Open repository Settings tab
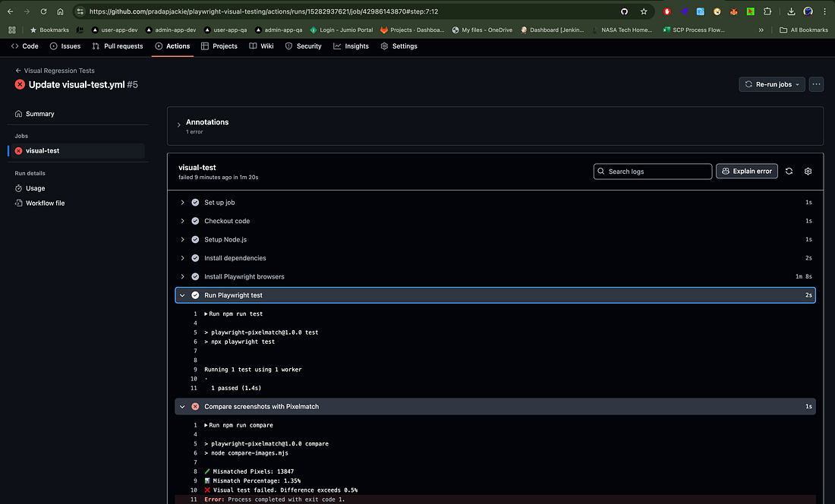Screen dimensions: 835x504 399,46
